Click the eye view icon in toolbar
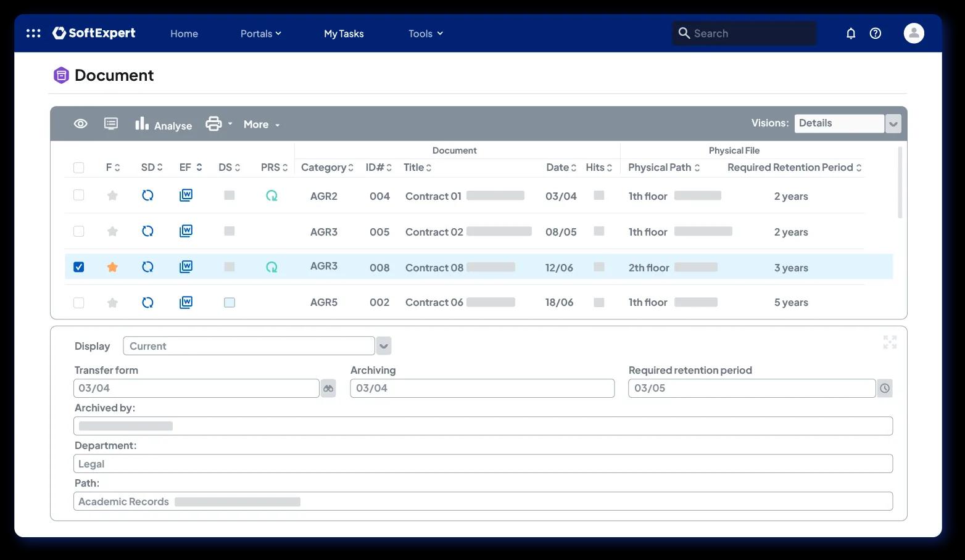The width and height of the screenshot is (965, 560). [x=81, y=124]
